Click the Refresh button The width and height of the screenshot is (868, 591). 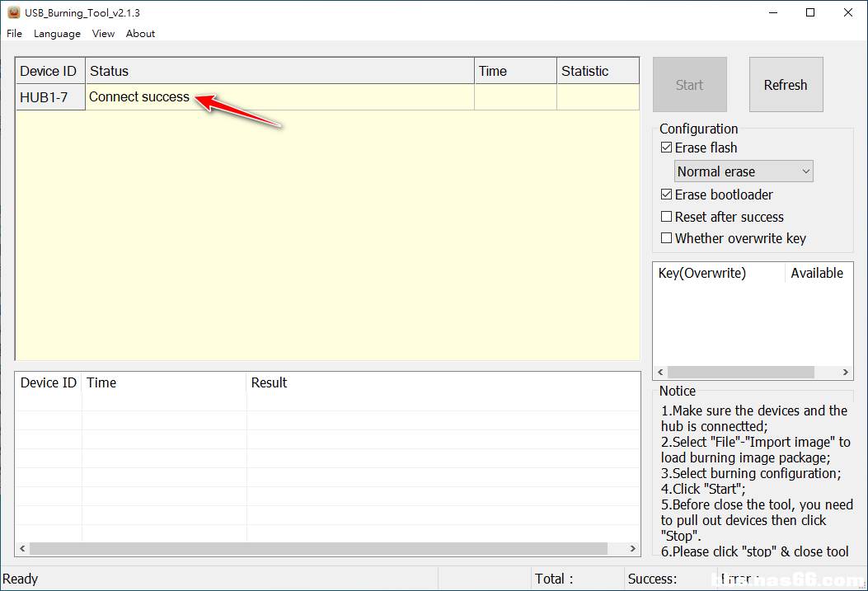point(786,85)
